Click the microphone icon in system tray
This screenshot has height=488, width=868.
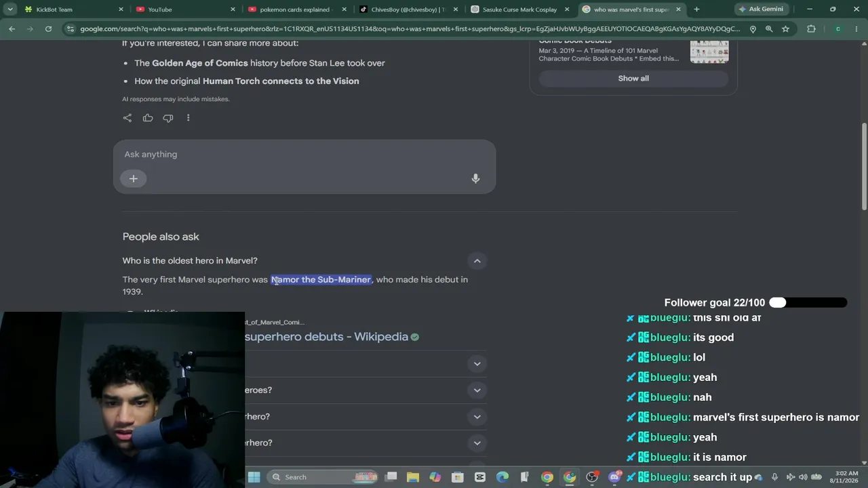774,477
